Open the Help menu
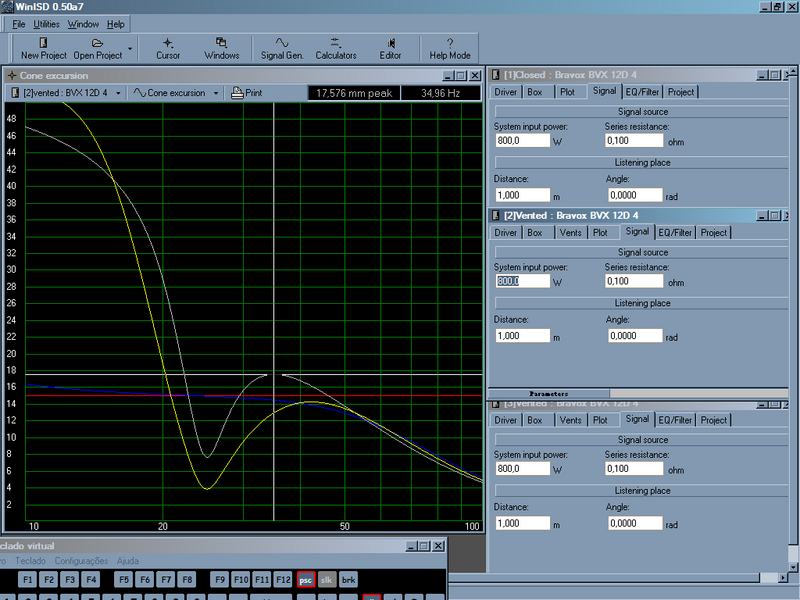The image size is (800, 600). (115, 24)
